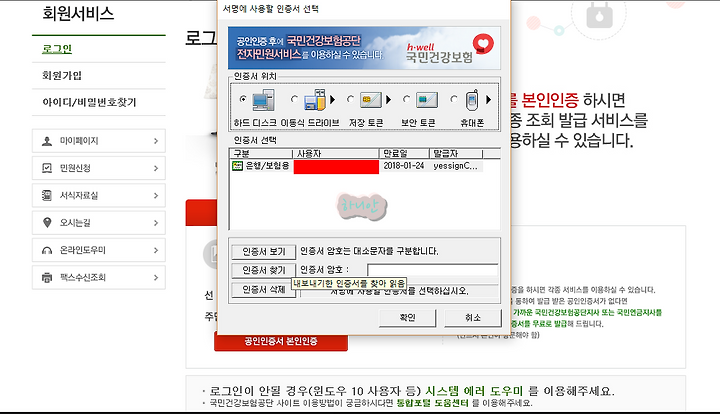Click the 은행/보험용 certificate icon
This screenshot has height=414, width=720.
(237, 166)
